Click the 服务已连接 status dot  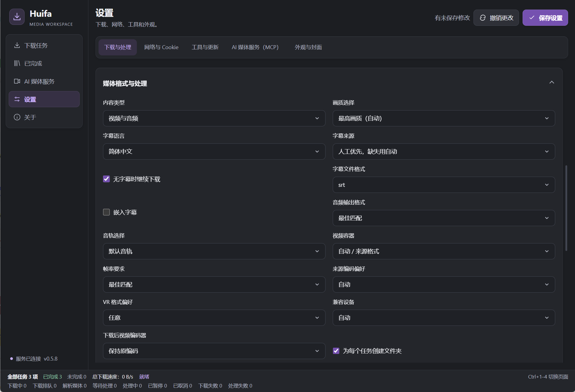[x=12, y=359]
